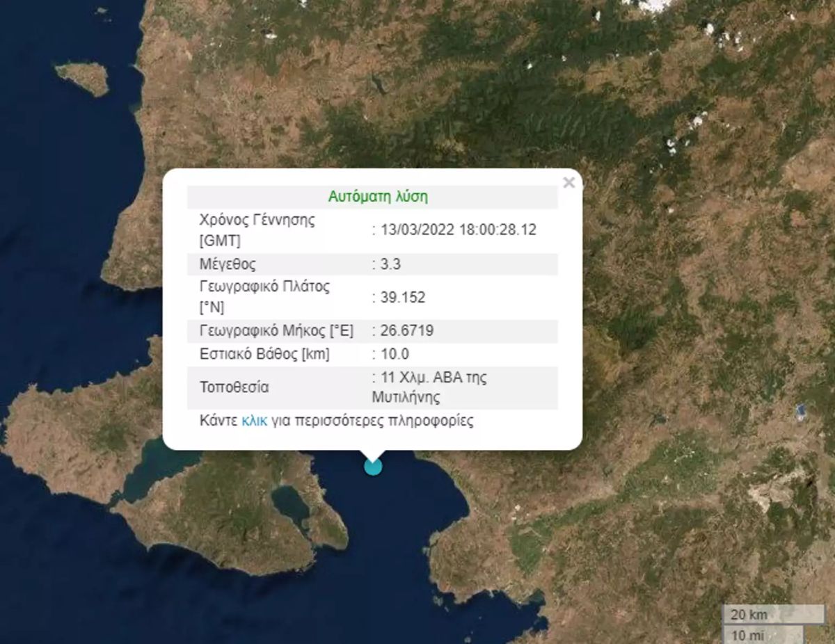The width and height of the screenshot is (835, 644).
Task: Click the magnitude value '3.3'
Action: pos(390,264)
